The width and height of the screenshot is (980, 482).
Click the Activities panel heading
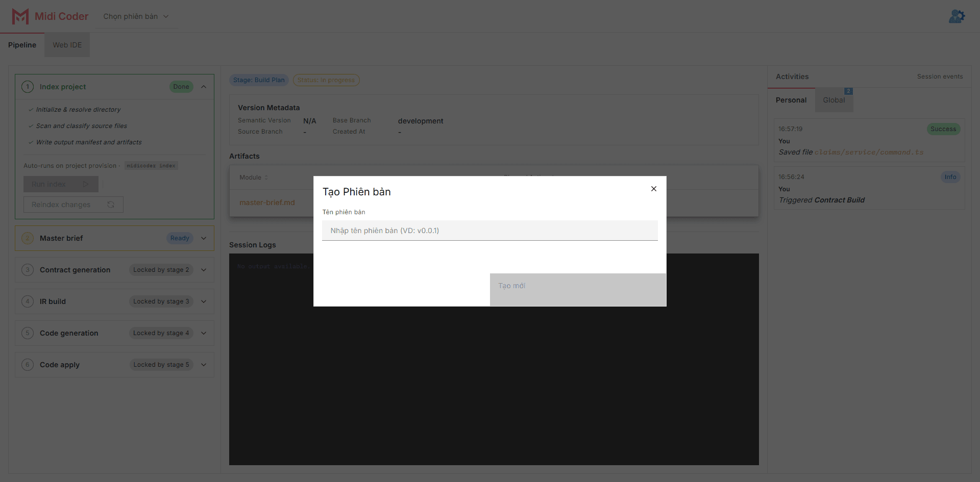pyautogui.click(x=792, y=77)
